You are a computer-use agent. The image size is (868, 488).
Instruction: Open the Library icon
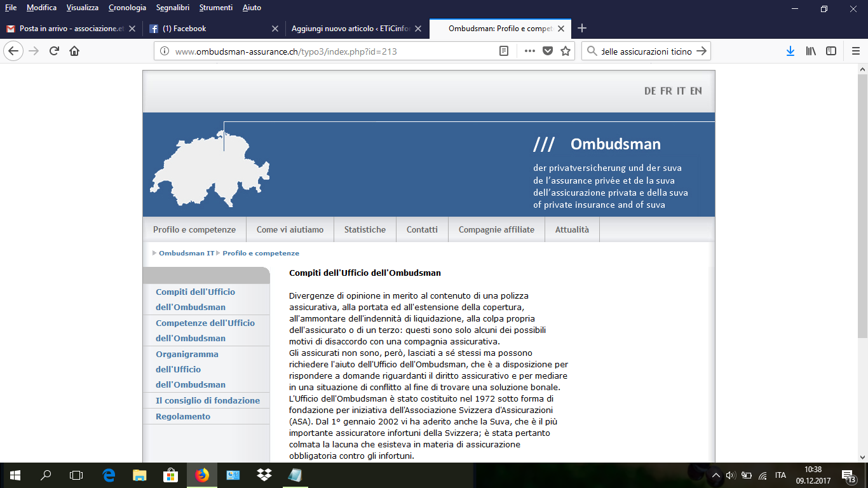[x=811, y=51]
